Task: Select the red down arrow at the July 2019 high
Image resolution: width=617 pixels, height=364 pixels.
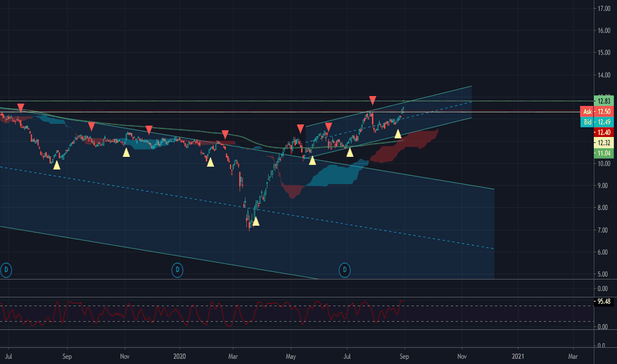Action: [x=21, y=107]
